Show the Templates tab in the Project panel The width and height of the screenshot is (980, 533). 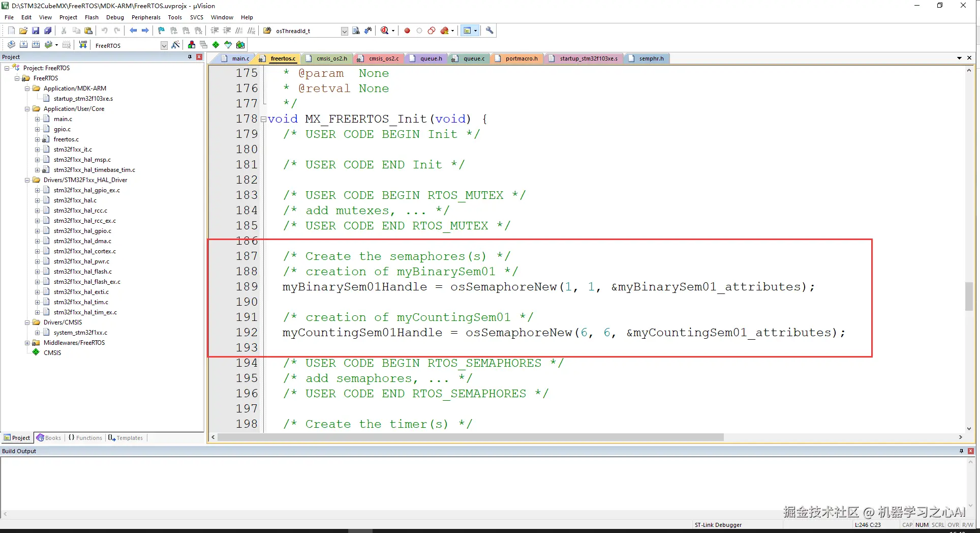(126, 438)
